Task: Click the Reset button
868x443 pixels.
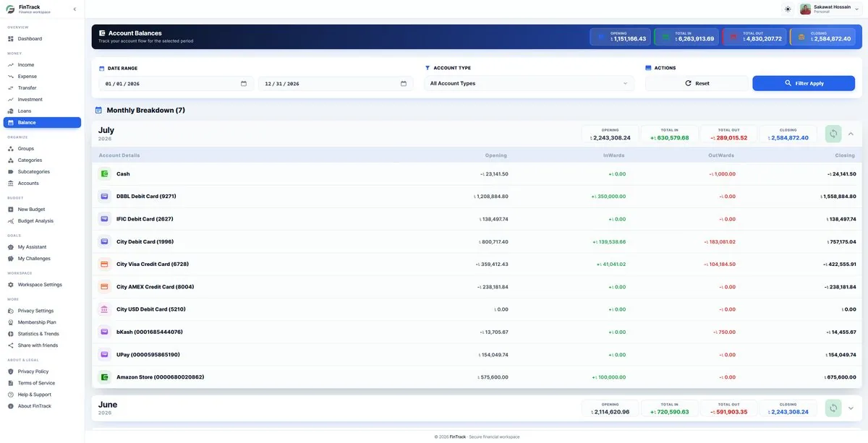Action: click(x=697, y=84)
